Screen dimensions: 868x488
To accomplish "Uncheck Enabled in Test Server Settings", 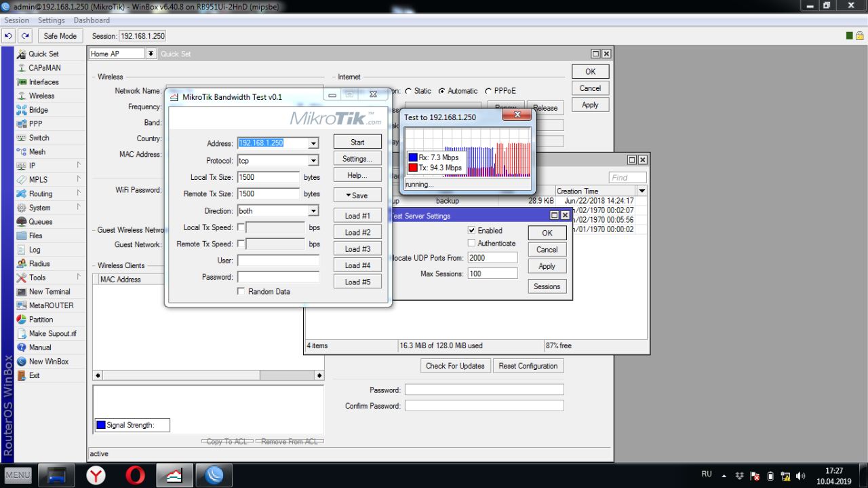I will pos(471,231).
